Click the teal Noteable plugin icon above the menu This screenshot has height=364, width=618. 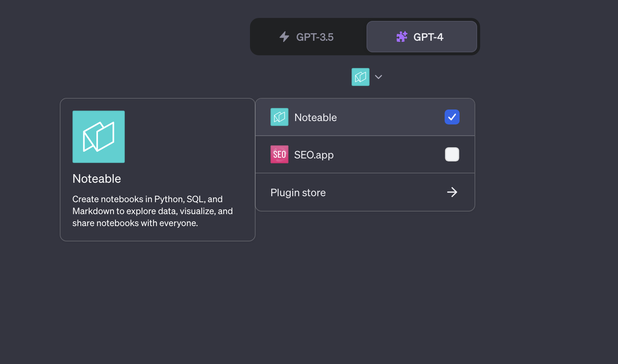pyautogui.click(x=360, y=77)
